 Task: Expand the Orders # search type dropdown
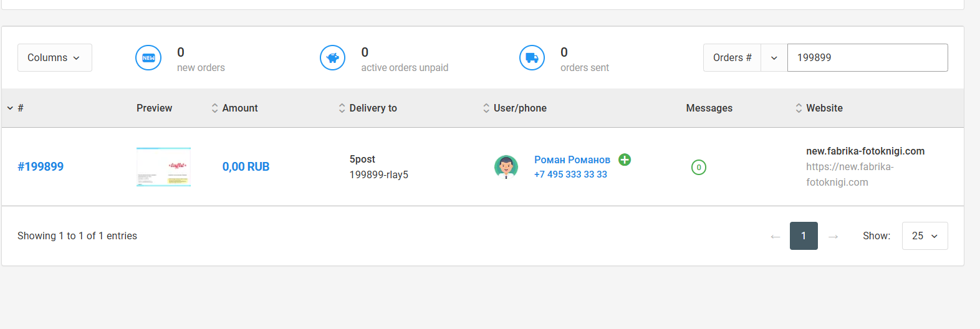coord(774,58)
